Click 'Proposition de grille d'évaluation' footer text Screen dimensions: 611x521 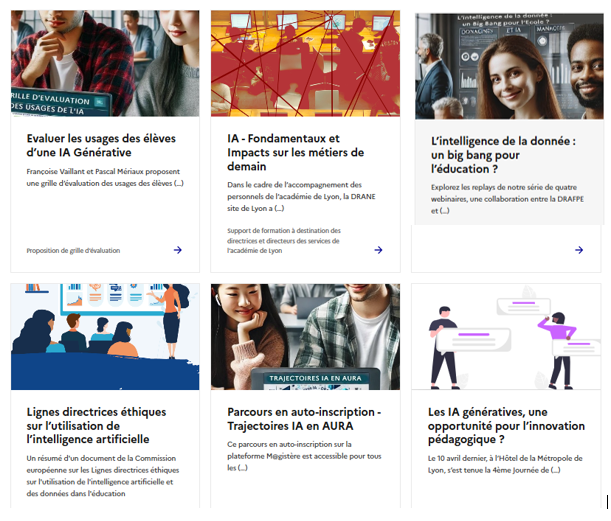pos(73,250)
